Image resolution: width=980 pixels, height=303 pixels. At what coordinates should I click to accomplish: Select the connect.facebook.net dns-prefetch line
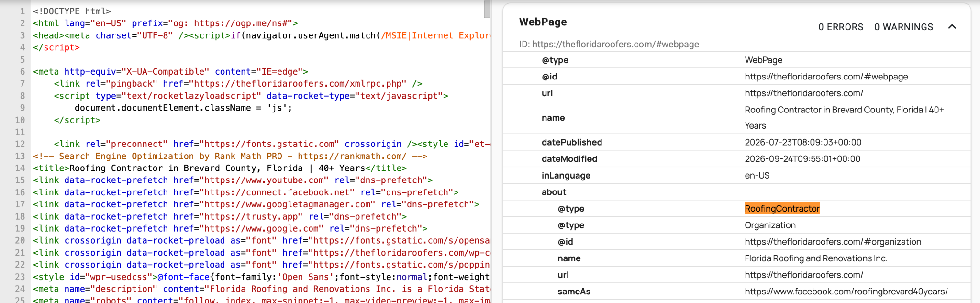[245, 192]
